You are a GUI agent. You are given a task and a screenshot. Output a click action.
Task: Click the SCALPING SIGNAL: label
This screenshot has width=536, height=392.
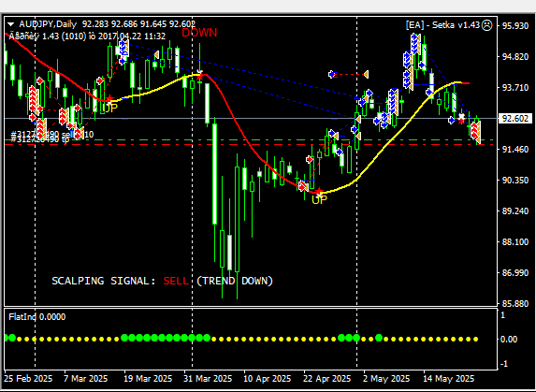click(104, 281)
